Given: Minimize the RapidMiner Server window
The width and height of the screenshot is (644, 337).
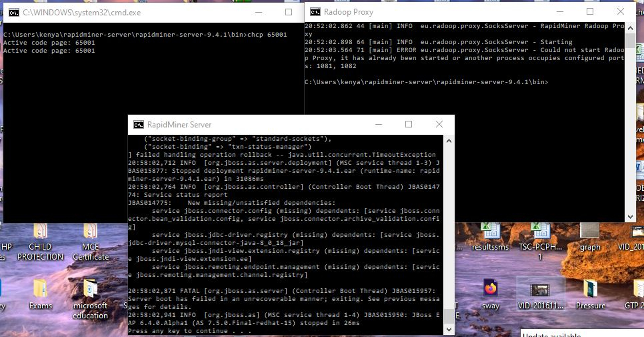Looking at the screenshot, I should click(x=378, y=125).
